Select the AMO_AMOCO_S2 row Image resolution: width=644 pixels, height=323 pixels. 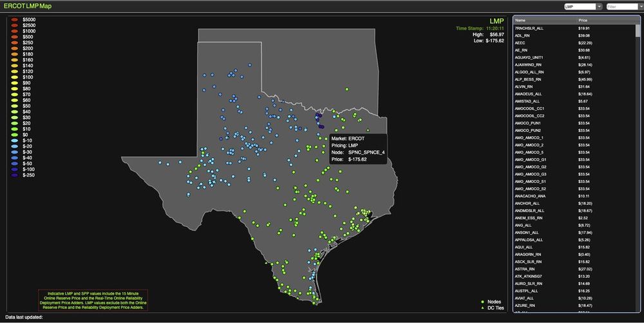[x=574, y=189]
